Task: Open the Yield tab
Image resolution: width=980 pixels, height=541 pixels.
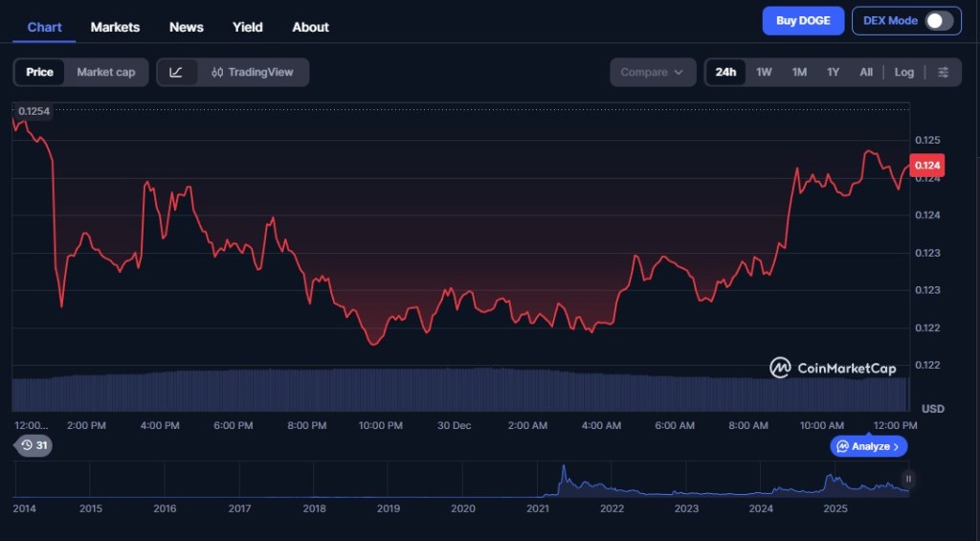Action: (x=247, y=27)
